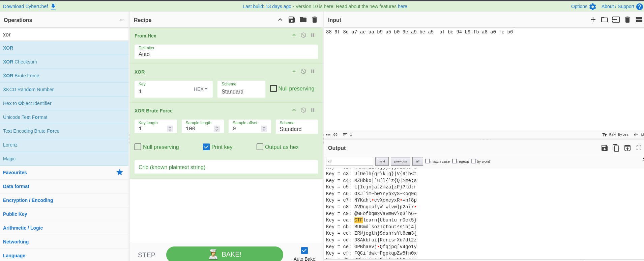This screenshot has height=261, width=644.
Task: Open the From Hex Delimiter dropdown
Action: (x=226, y=52)
